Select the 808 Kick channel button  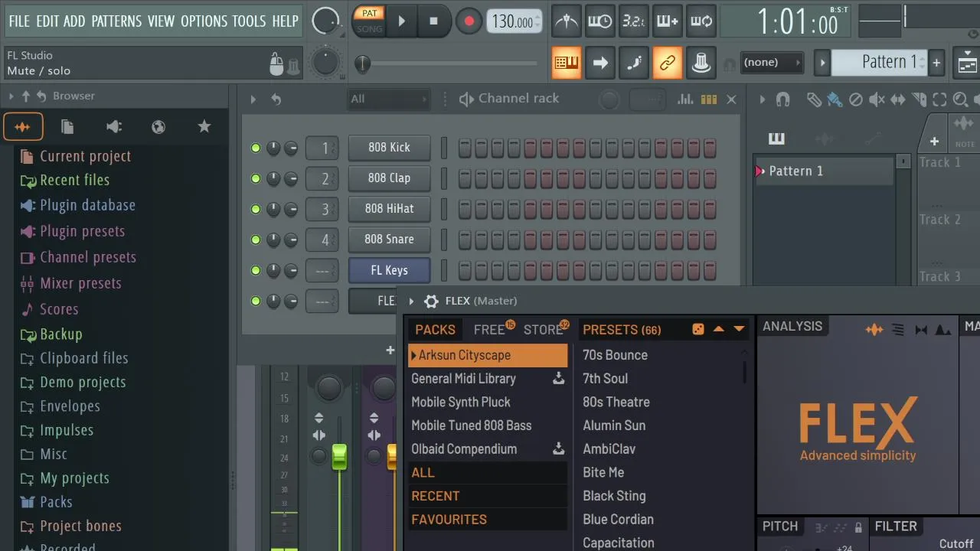click(389, 148)
